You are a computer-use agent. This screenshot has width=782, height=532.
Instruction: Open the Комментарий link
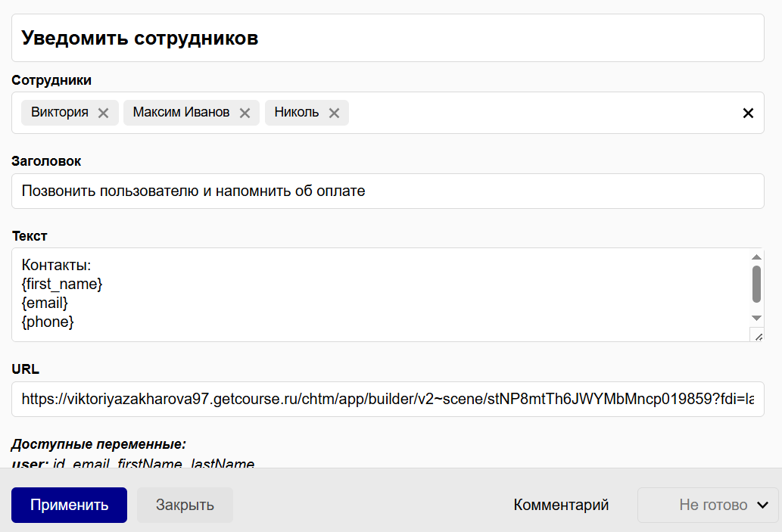(561, 505)
